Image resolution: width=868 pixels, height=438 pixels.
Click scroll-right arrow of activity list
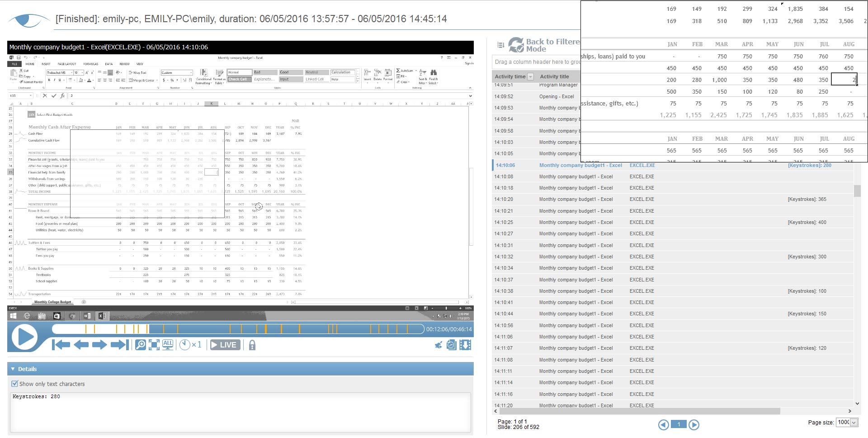click(850, 411)
